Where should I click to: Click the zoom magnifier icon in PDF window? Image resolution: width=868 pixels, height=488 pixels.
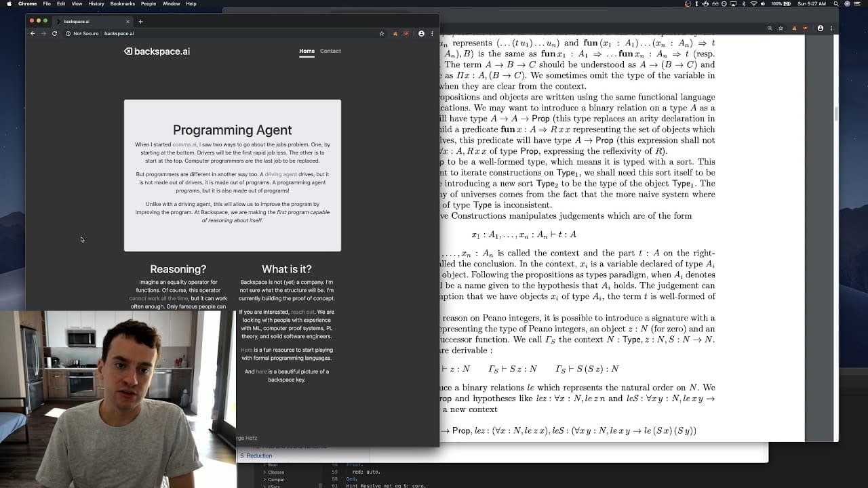click(770, 28)
